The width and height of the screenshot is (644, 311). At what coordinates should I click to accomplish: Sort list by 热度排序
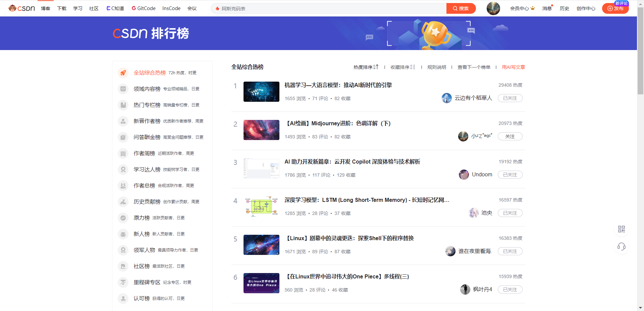[366, 67]
